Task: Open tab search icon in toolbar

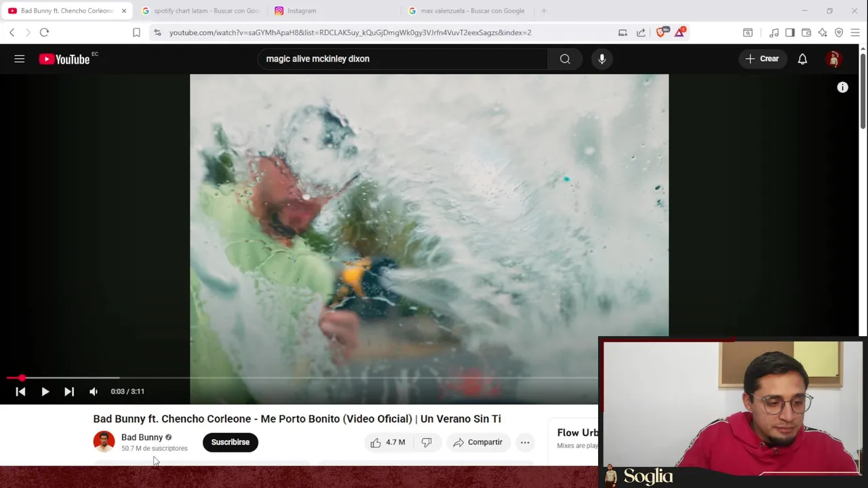Action: click(748, 33)
